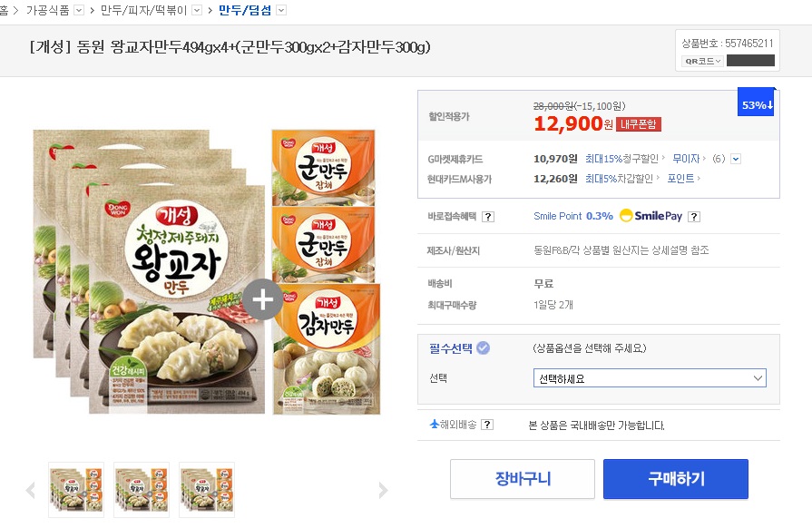Show previous product thumbnails with left arrow

30,491
